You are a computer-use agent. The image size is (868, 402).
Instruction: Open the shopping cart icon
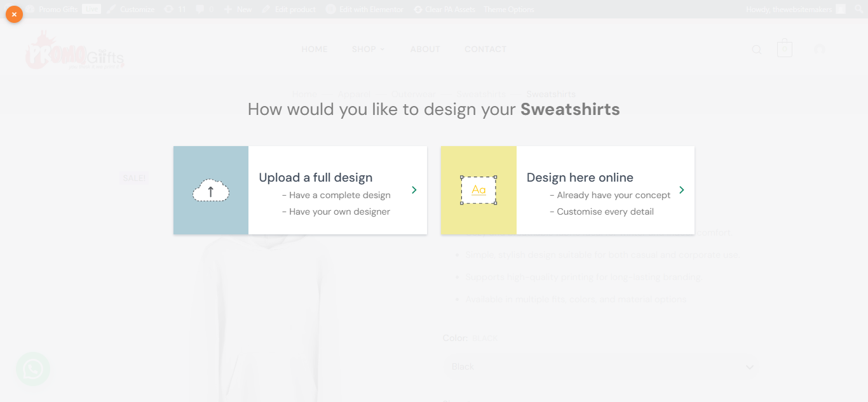click(x=784, y=50)
